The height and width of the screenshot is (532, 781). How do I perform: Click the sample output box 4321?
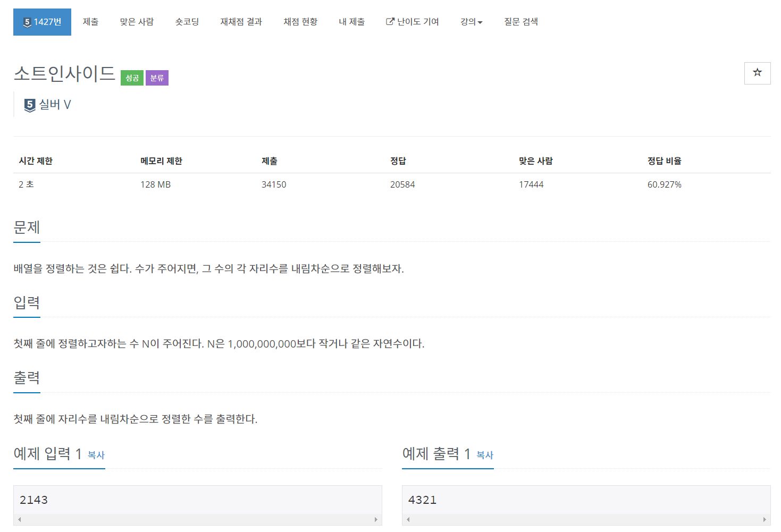586,500
